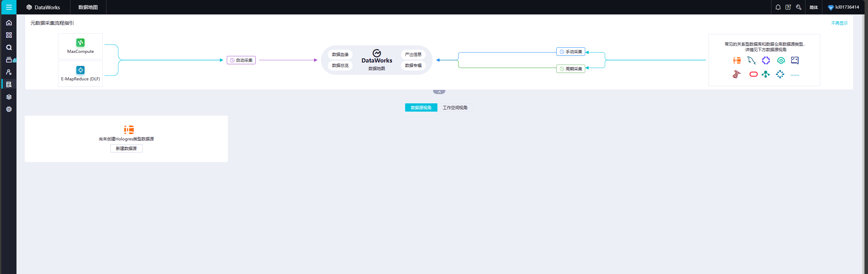Open the sidebar user-with-database icon
The image size is (868, 274).
[9, 72]
